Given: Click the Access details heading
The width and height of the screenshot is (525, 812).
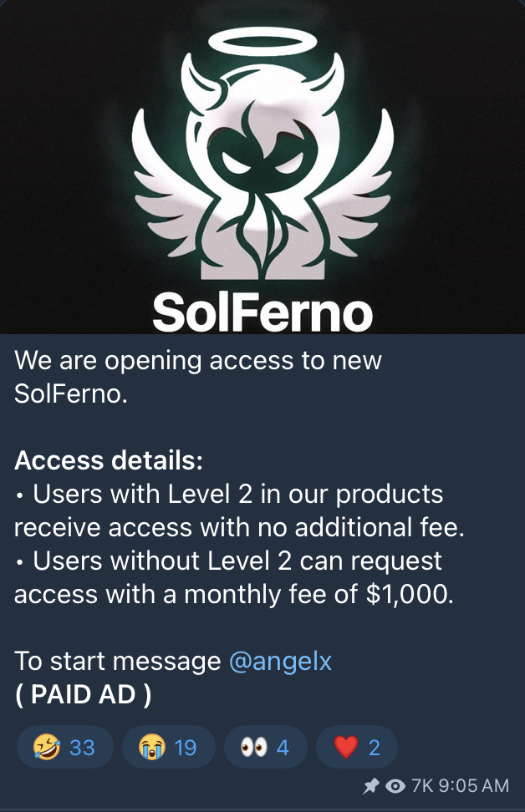Looking at the screenshot, I should pos(109,459).
